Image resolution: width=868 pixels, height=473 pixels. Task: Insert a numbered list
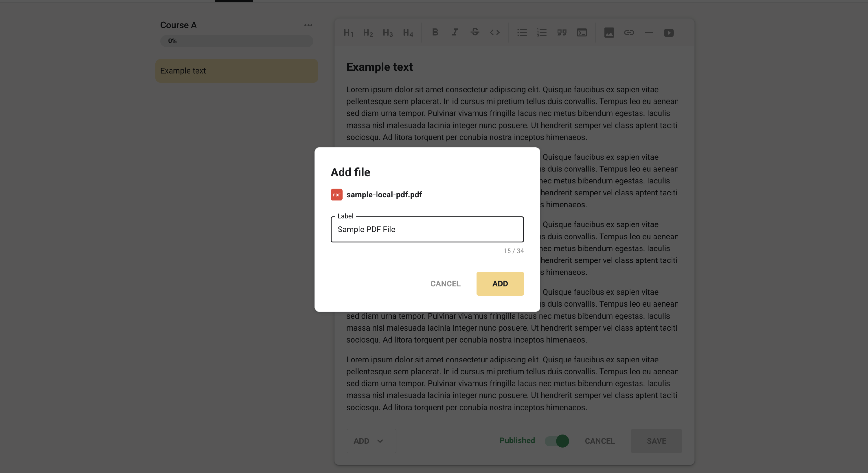(x=542, y=32)
